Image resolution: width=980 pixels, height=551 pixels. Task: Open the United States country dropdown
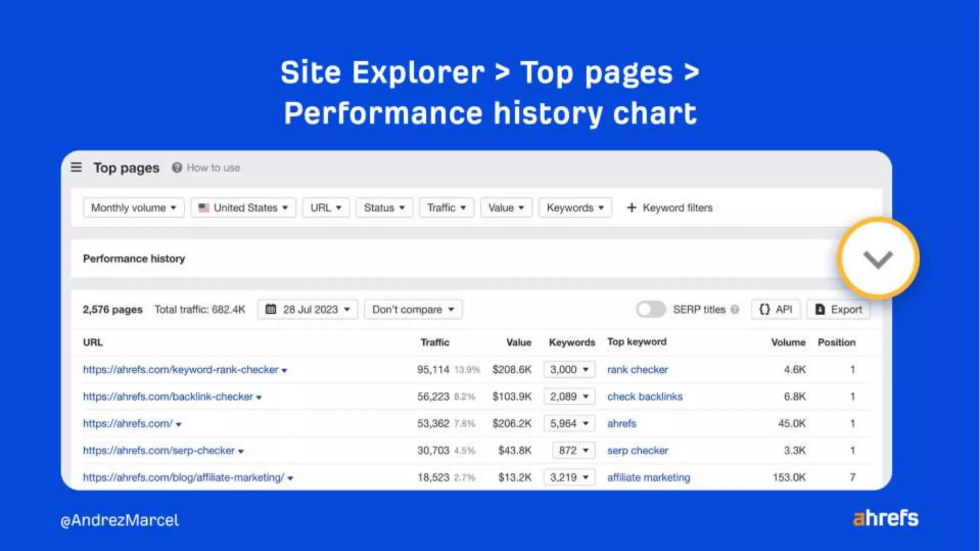pyautogui.click(x=243, y=208)
